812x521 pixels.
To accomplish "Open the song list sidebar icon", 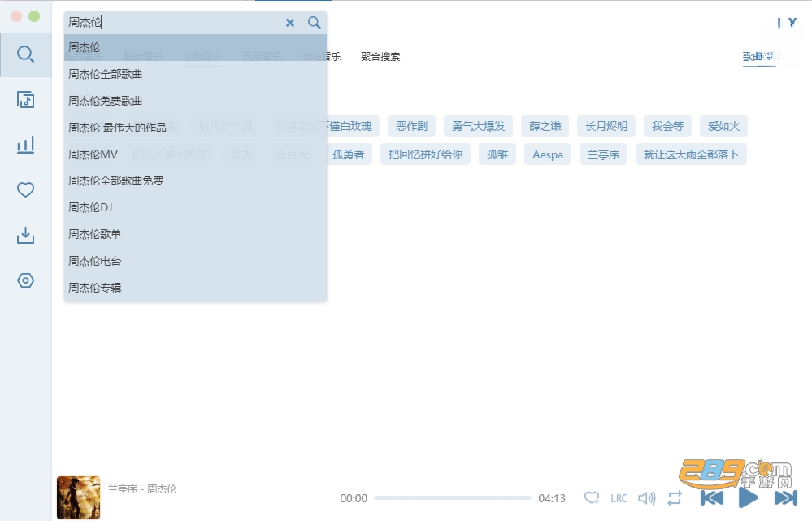I will pyautogui.click(x=25, y=99).
